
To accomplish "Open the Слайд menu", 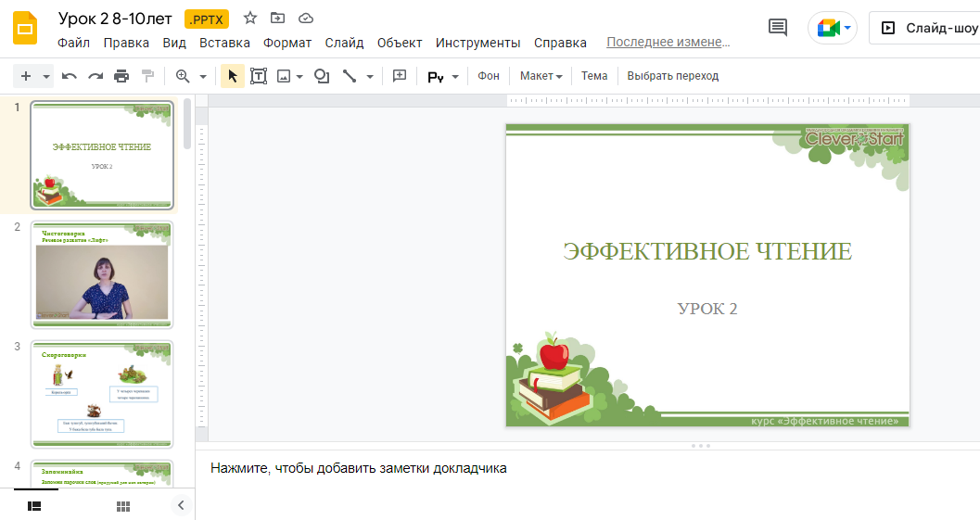I will tap(344, 43).
